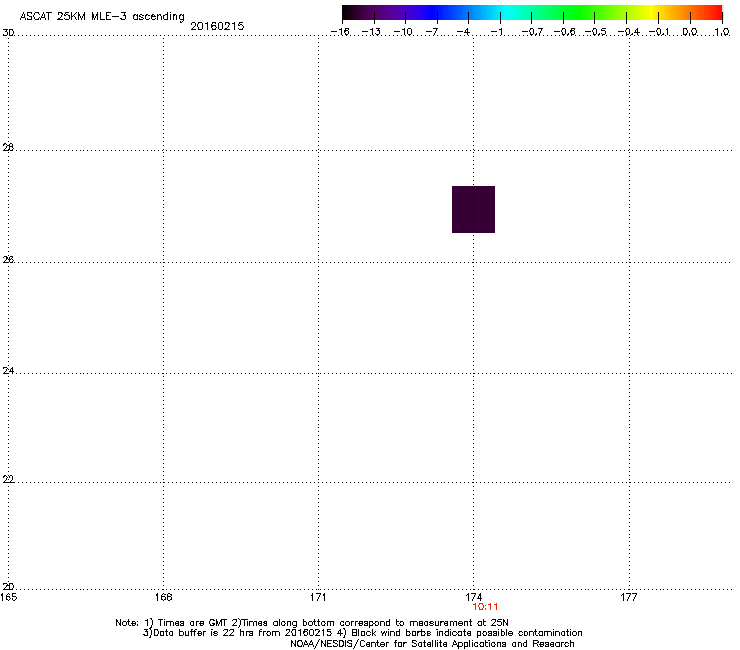This screenshot has height=650, width=740.
Task: Click the longitude label 177
Action: point(629,597)
